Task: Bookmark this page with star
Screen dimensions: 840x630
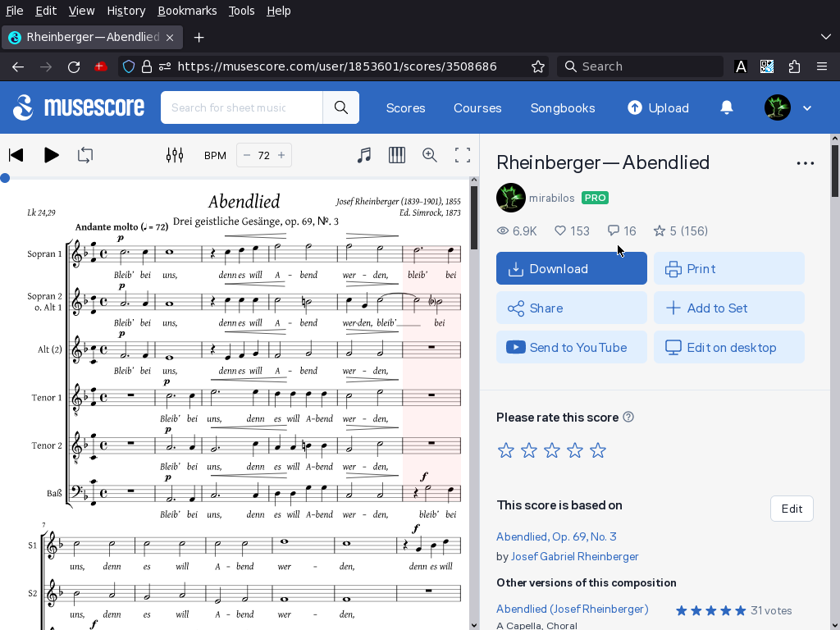Action: click(x=538, y=66)
